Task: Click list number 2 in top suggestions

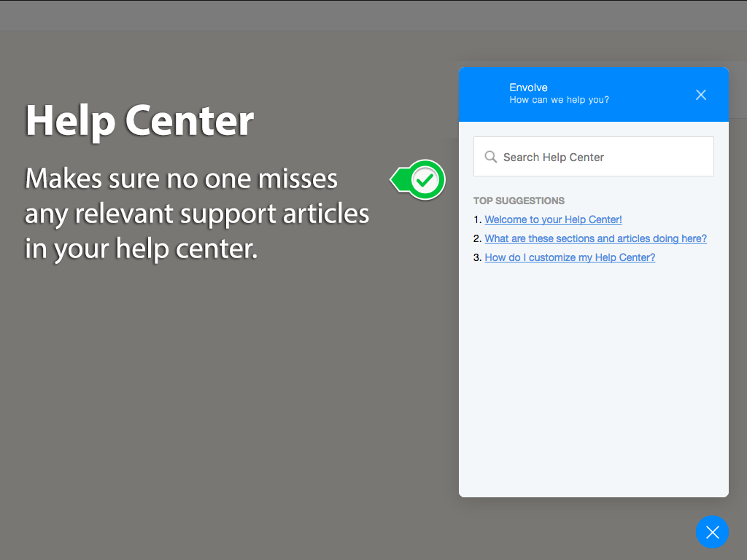Action: coord(478,238)
